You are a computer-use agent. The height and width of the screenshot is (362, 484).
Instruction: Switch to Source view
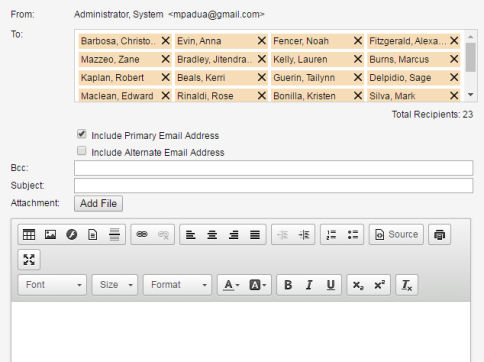pyautogui.click(x=396, y=235)
